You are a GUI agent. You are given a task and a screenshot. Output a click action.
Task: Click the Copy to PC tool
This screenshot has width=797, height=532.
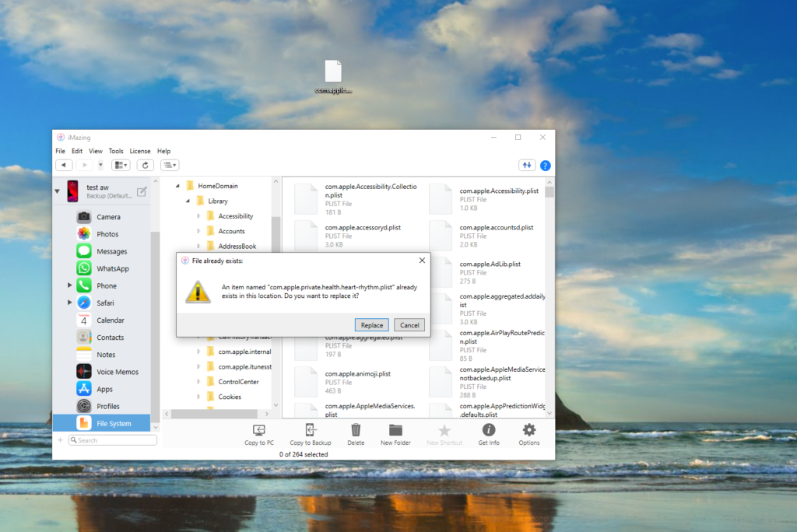(x=258, y=435)
